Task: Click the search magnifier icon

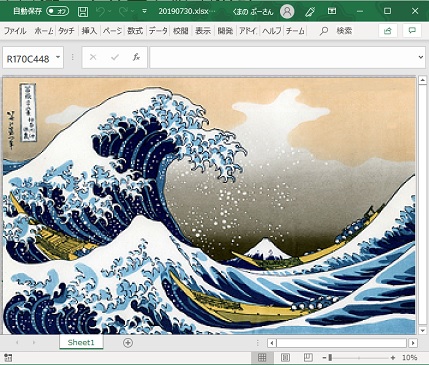Action: click(323, 31)
